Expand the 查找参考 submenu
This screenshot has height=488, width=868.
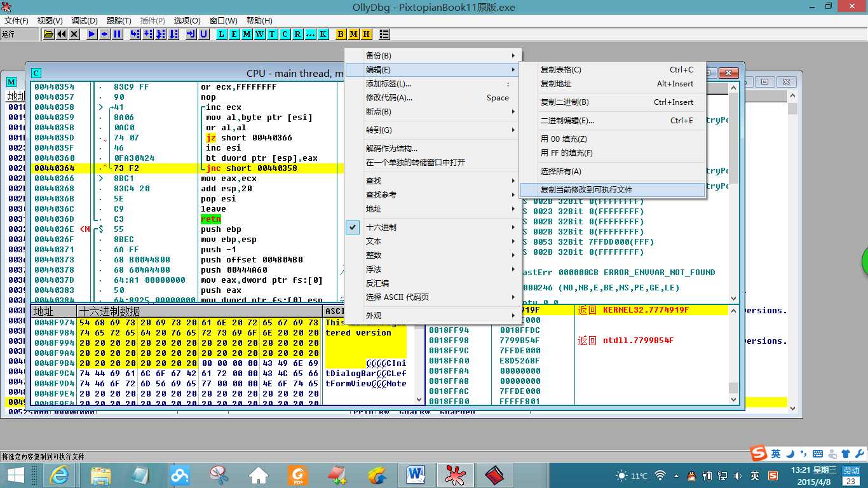click(433, 195)
